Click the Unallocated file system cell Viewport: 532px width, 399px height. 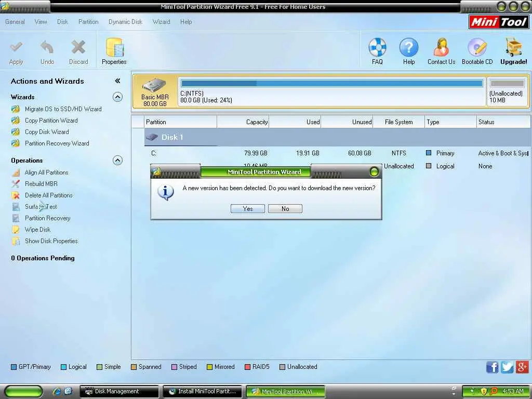(x=398, y=166)
